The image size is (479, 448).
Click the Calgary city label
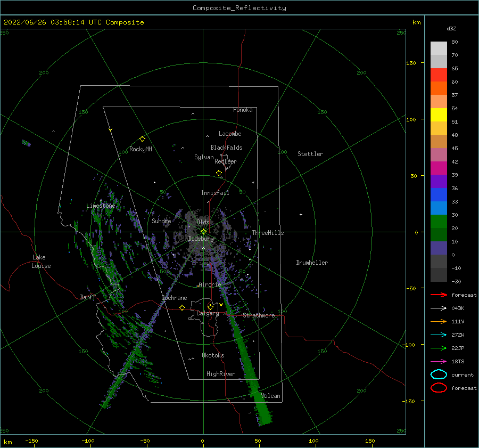coord(208,313)
